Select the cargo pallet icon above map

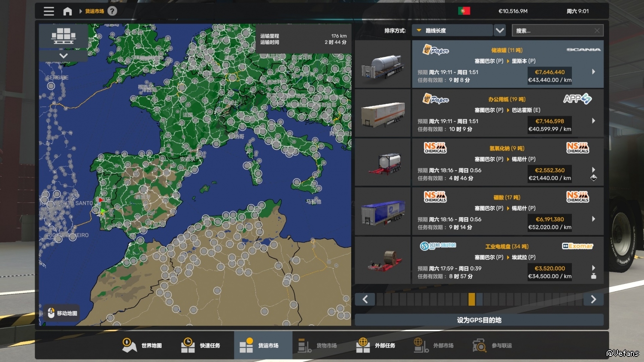point(64,36)
